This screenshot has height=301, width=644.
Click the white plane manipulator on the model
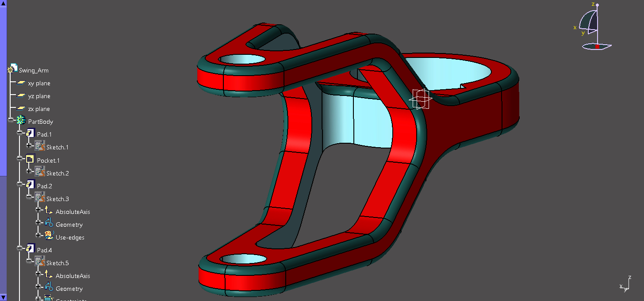pos(420,99)
